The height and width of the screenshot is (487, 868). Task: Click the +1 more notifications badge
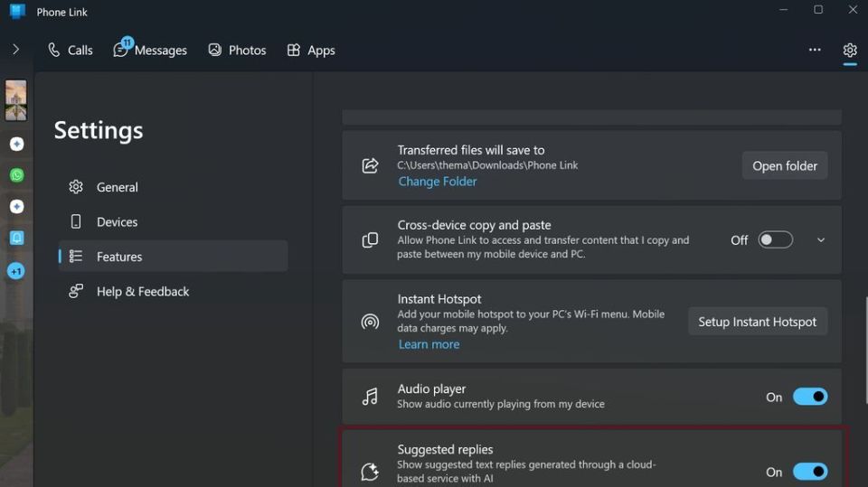coord(16,271)
